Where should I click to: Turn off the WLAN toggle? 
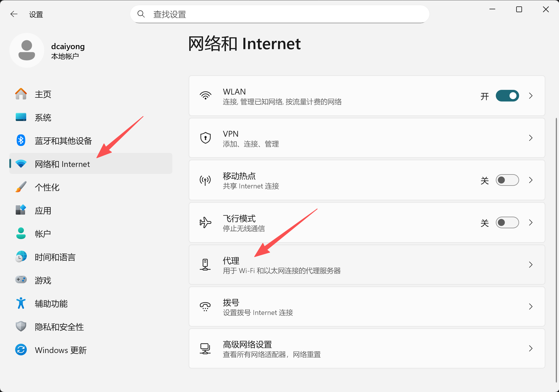click(x=507, y=96)
